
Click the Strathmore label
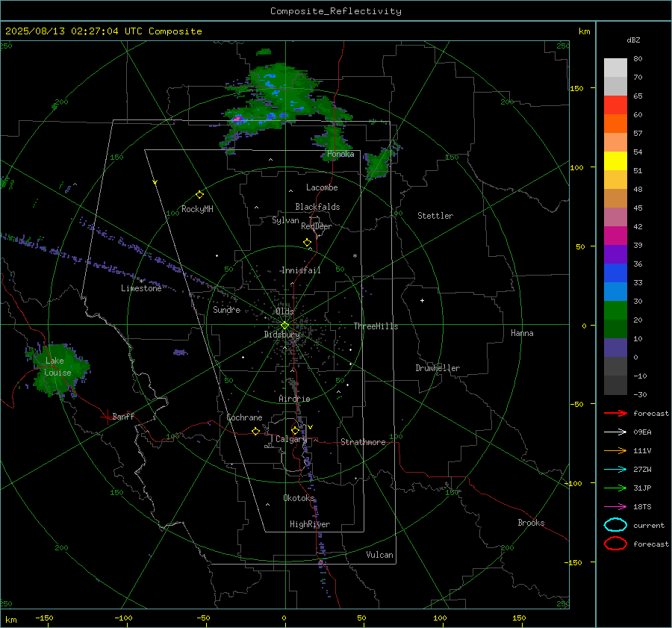[363, 442]
